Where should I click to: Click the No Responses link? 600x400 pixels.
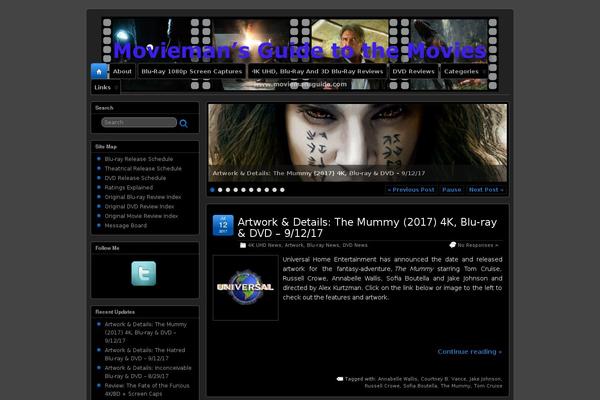(x=478, y=245)
